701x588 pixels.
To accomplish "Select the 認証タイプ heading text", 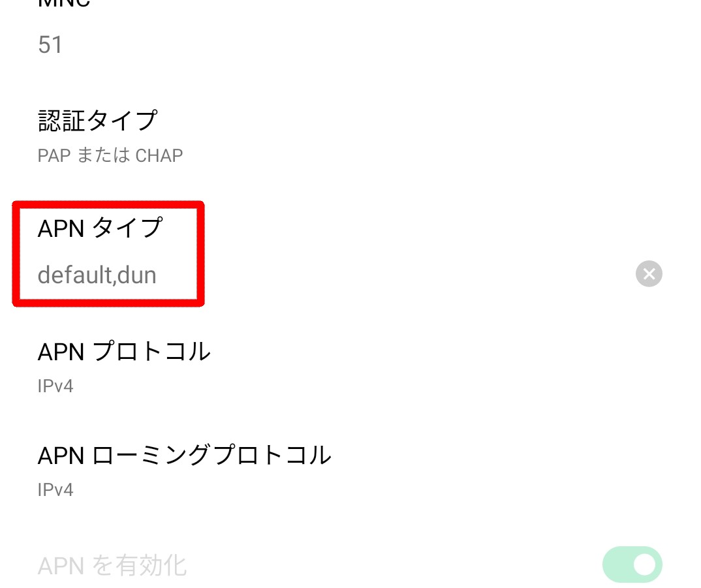I will (x=97, y=121).
